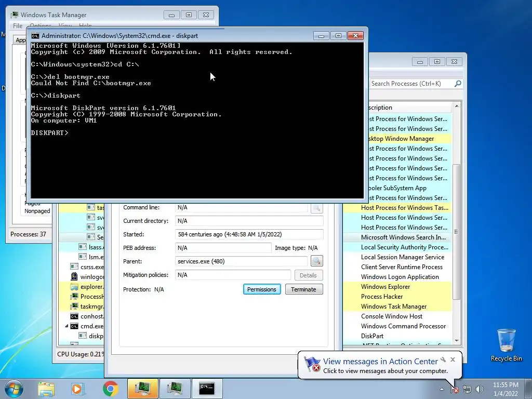Open the File menu in Task Manager
This screenshot has width=532, height=399.
coord(18,26)
